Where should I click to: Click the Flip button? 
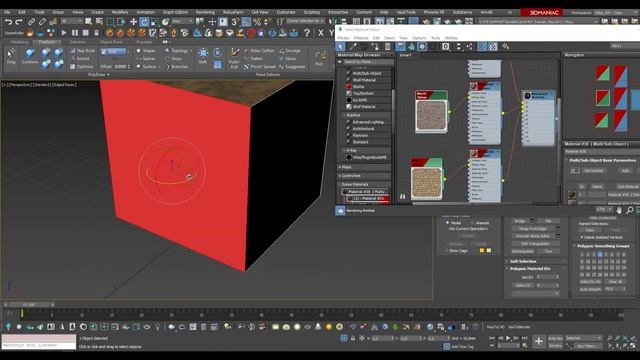pyautogui.click(x=549, y=221)
